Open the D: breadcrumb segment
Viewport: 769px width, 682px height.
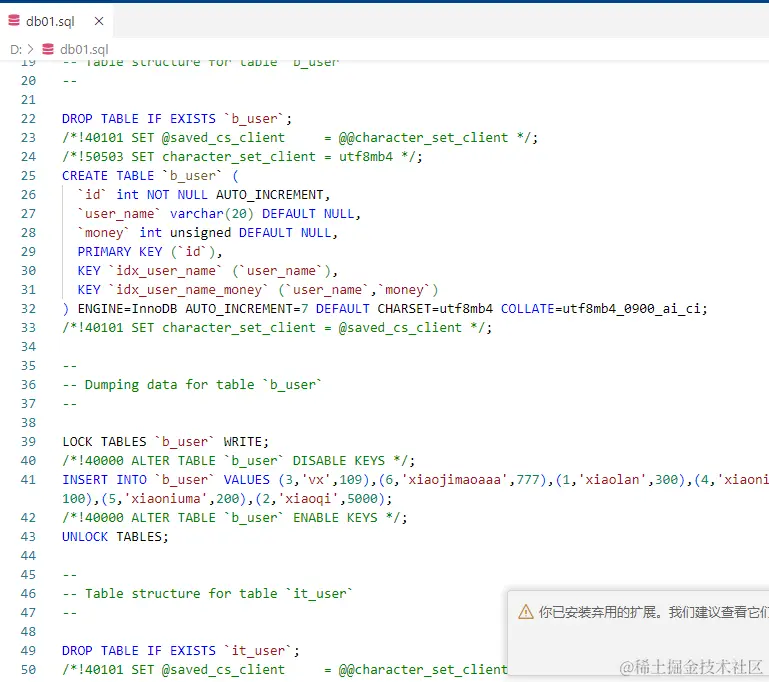click(x=16, y=50)
